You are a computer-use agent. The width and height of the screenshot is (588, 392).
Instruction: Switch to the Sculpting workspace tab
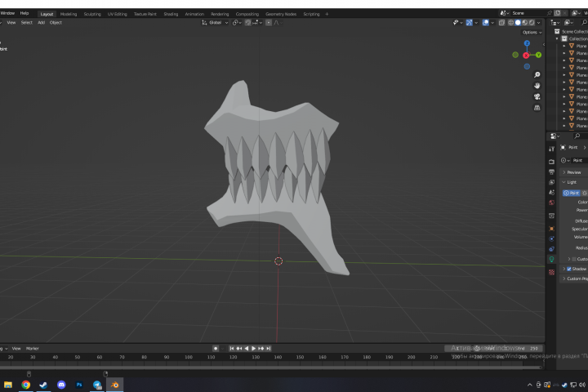92,14
